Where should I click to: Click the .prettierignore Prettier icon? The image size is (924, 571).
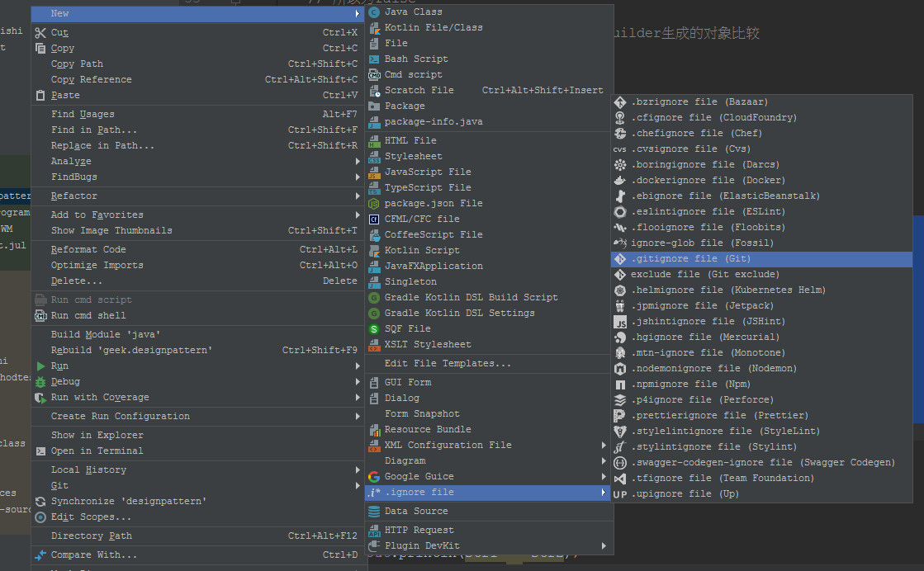pos(620,416)
